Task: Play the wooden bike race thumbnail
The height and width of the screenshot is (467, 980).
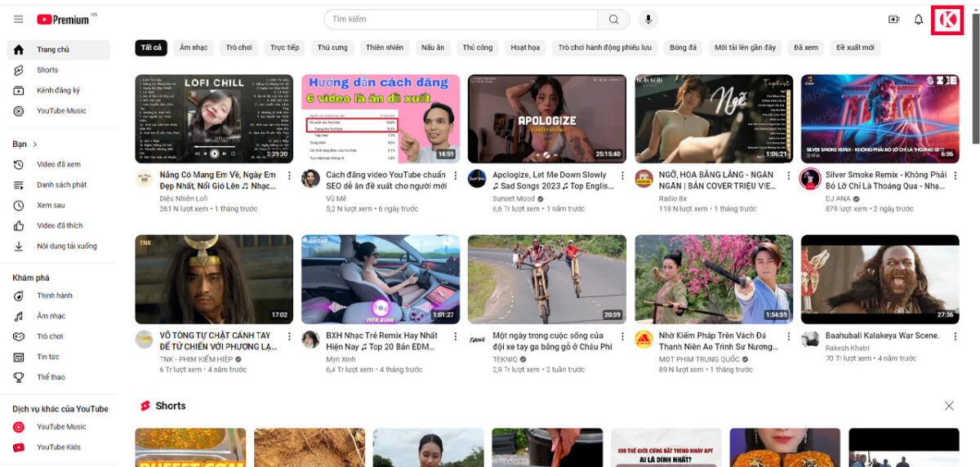Action: point(547,280)
